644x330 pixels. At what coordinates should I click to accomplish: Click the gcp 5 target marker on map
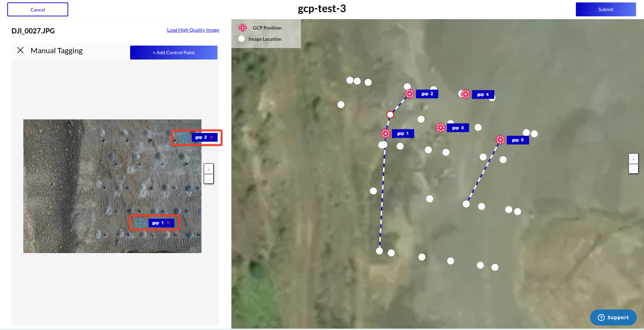click(x=500, y=140)
